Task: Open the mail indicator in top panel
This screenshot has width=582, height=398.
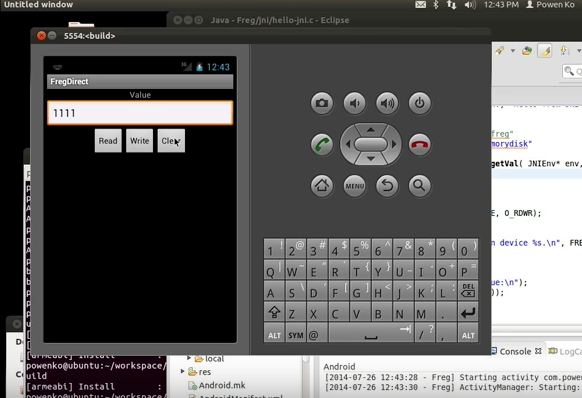Action: (x=420, y=4)
